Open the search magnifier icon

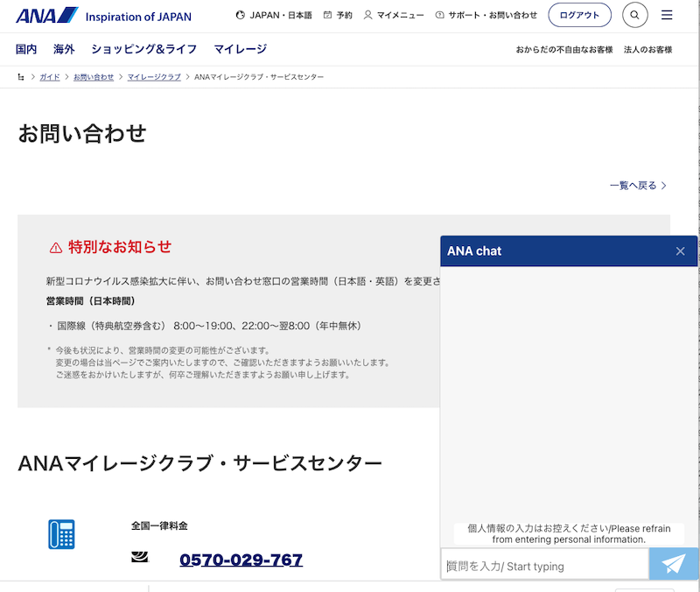(x=635, y=15)
